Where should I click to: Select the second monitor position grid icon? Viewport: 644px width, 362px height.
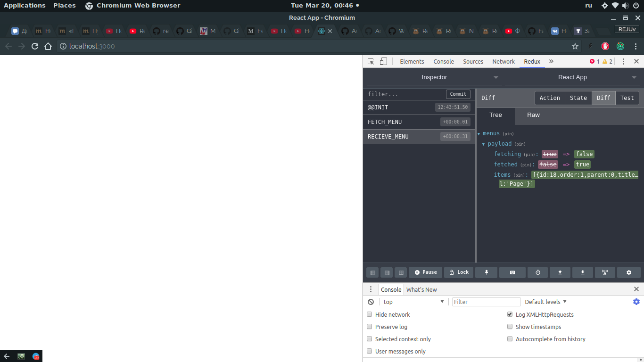point(387,272)
